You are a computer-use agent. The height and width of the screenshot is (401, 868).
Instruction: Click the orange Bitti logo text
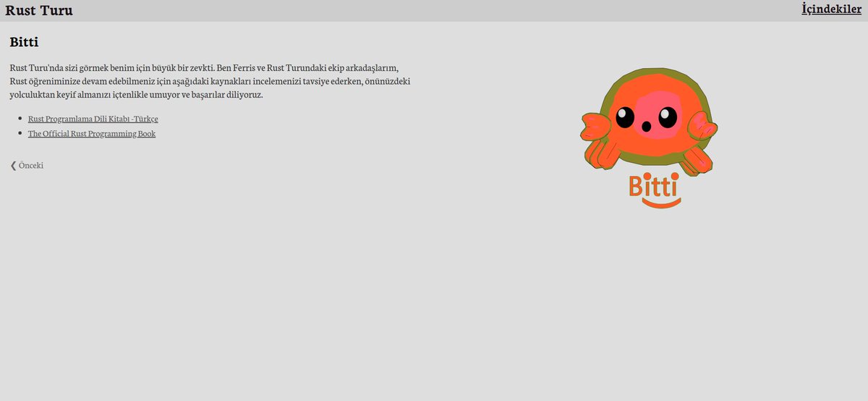[655, 189]
